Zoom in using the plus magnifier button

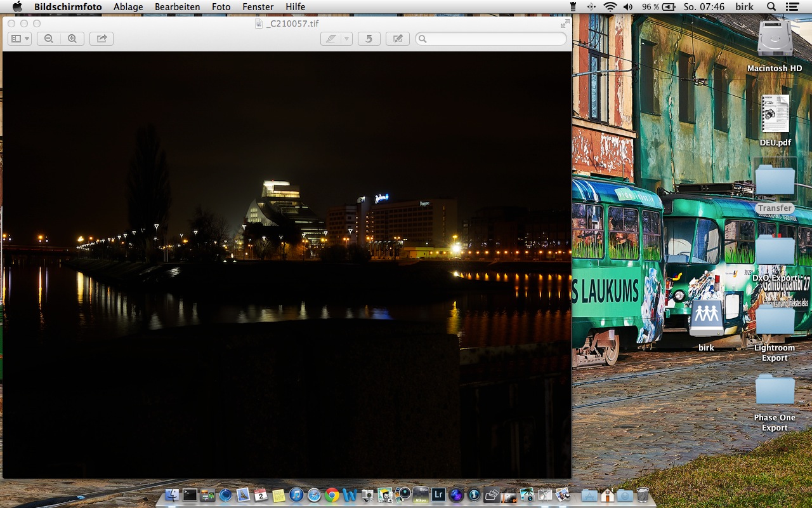[x=72, y=39]
